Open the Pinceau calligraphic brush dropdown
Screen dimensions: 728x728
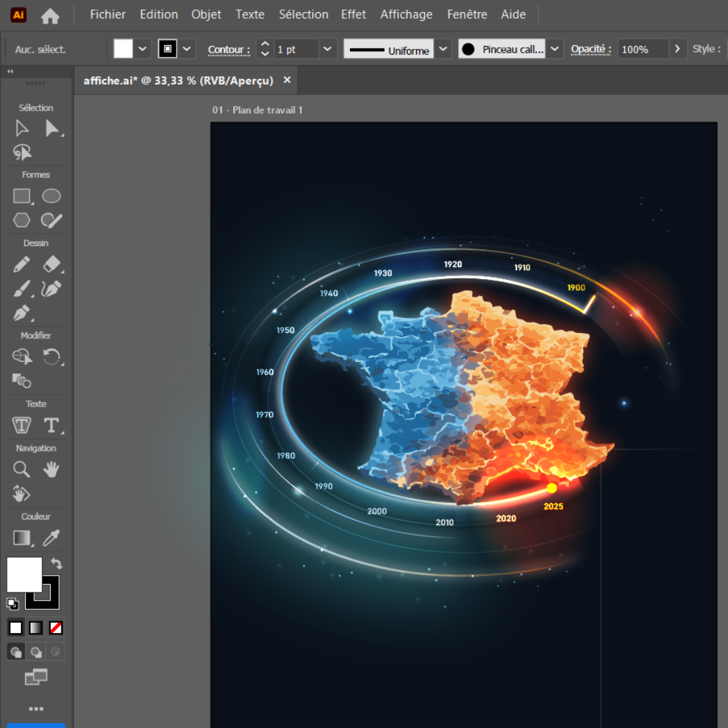(x=555, y=49)
